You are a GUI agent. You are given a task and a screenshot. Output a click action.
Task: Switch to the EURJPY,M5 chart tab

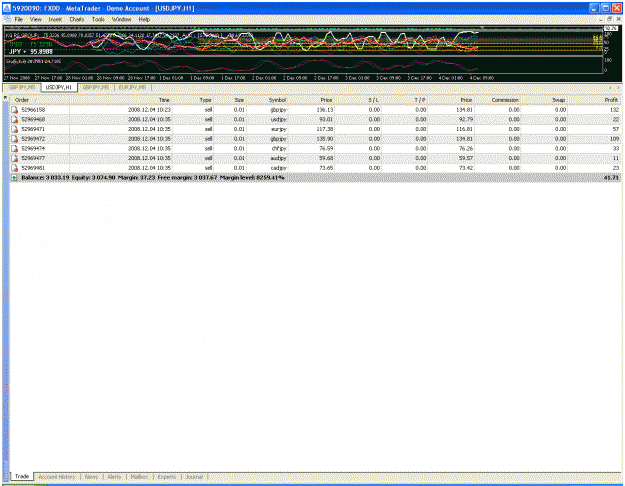[132, 87]
